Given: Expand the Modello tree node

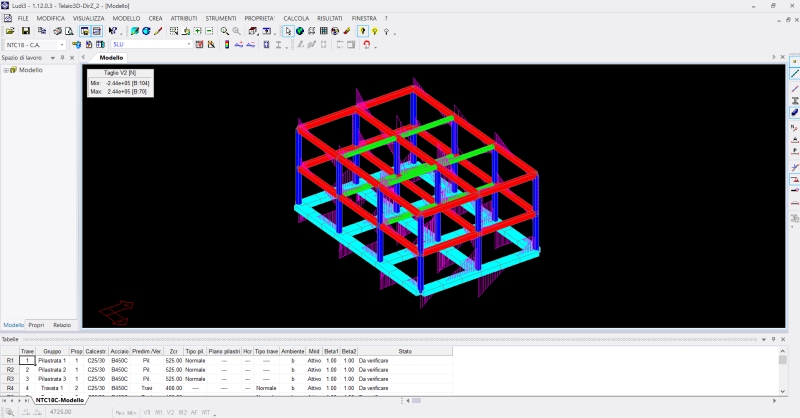Looking at the screenshot, I should coord(6,70).
